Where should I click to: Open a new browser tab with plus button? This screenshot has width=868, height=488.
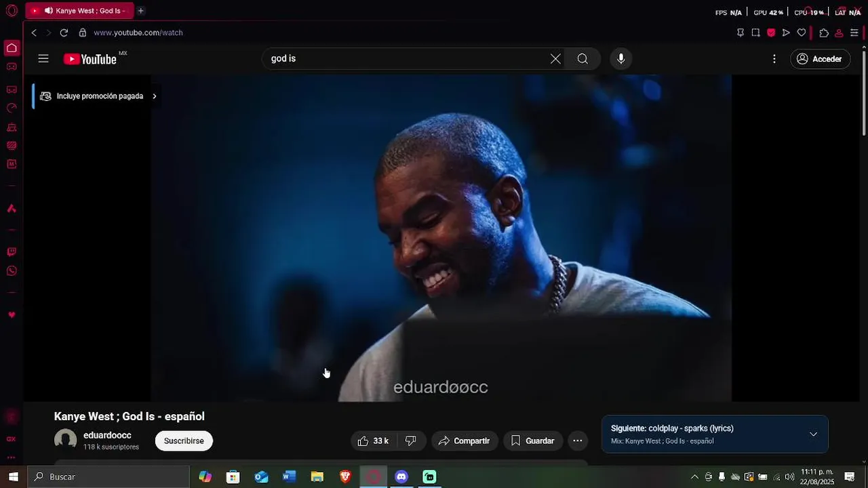[141, 11]
